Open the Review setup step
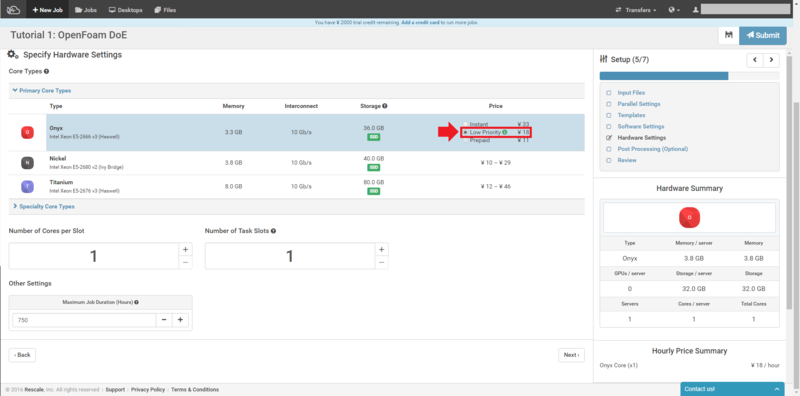This screenshot has height=396, width=800. click(x=627, y=160)
